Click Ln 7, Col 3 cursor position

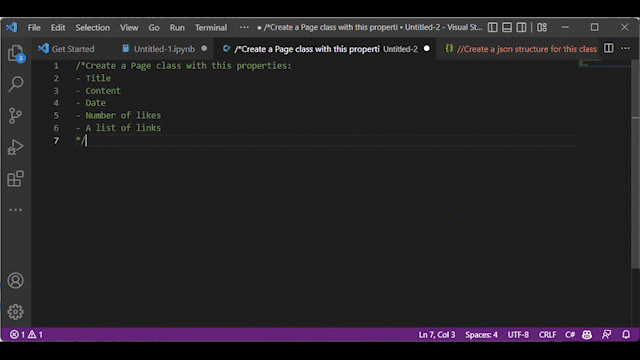coord(437,335)
